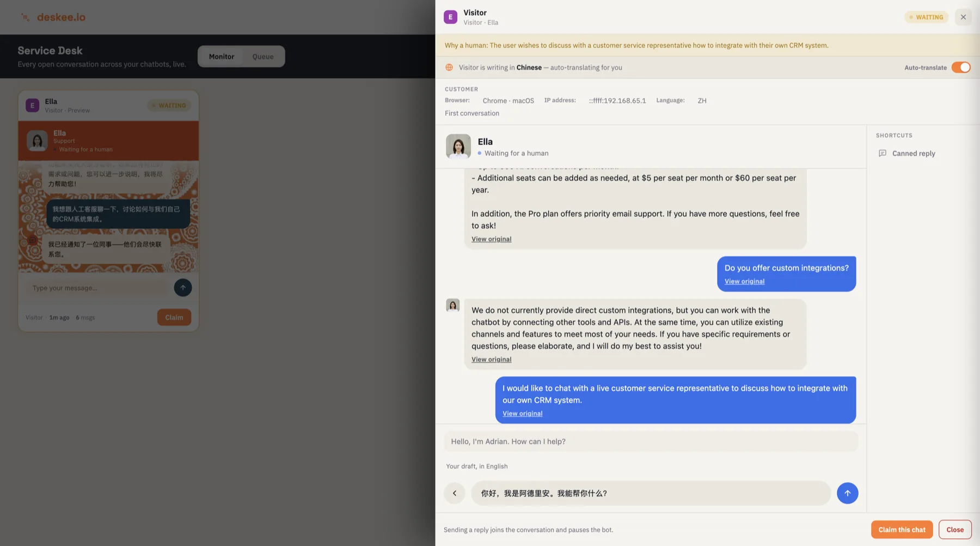Click the send arrow in the Ella preview card

tap(183, 288)
